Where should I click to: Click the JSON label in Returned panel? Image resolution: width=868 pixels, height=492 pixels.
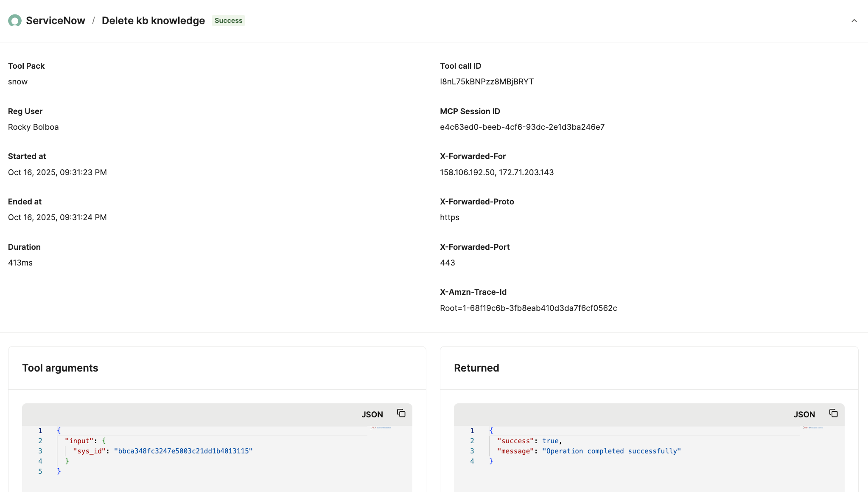point(804,414)
